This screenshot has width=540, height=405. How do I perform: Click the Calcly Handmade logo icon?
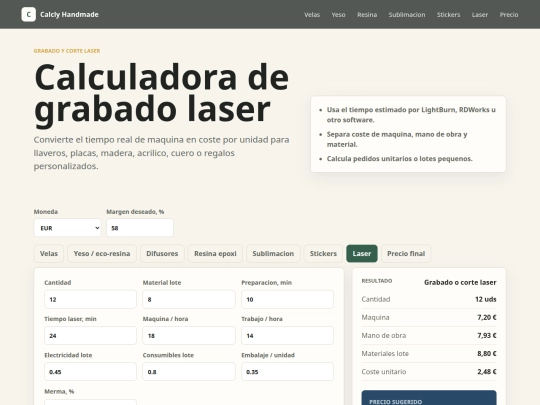click(x=29, y=14)
